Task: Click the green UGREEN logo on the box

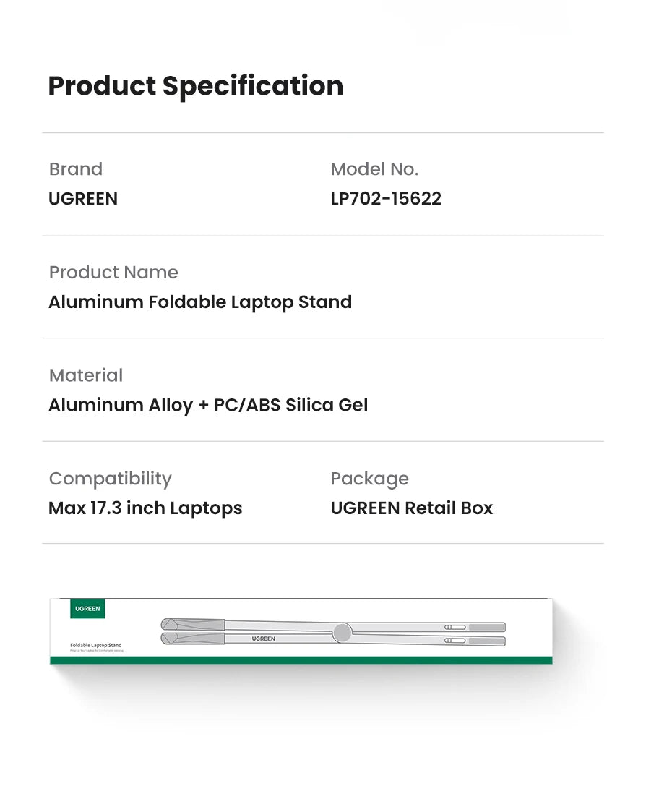Action: point(87,608)
